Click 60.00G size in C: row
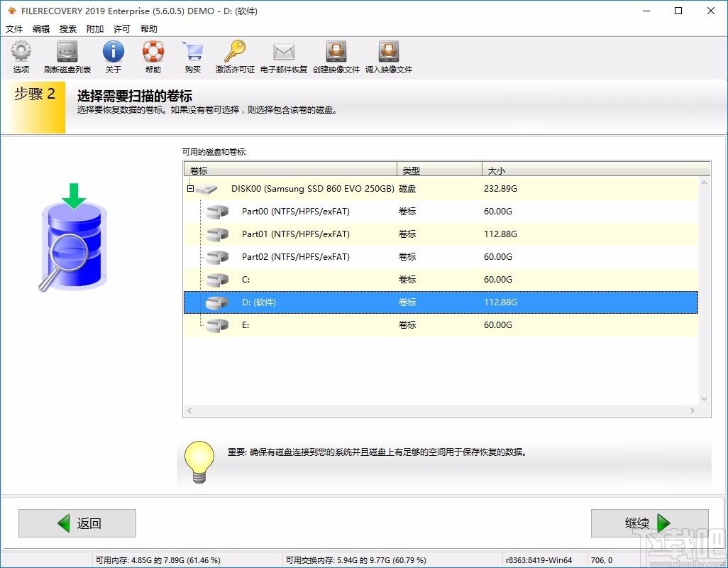This screenshot has height=568, width=728. [x=498, y=280]
